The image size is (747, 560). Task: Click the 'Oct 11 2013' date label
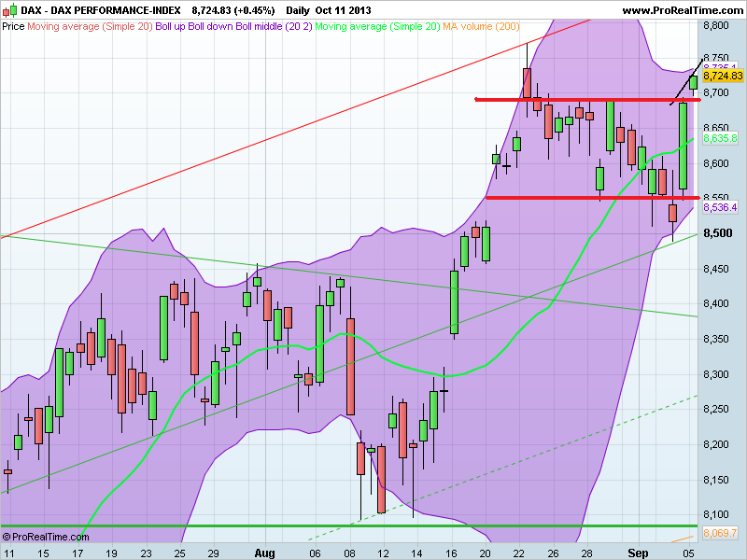pyautogui.click(x=343, y=10)
